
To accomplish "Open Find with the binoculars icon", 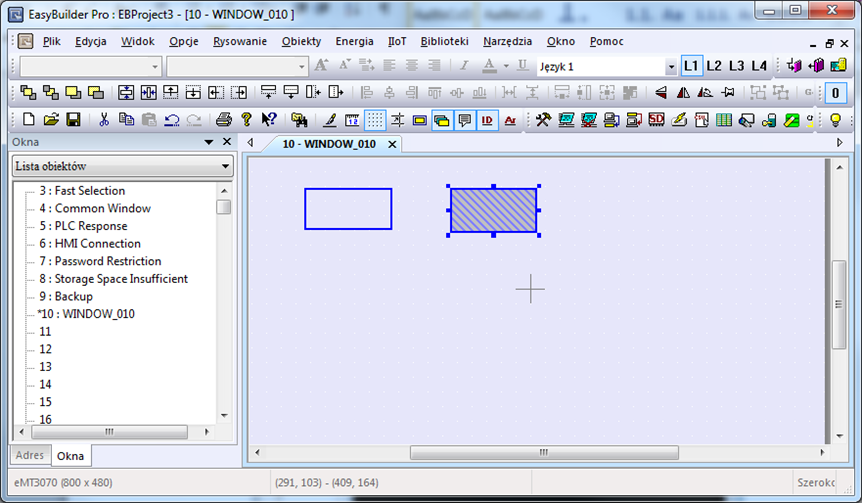I will point(299,119).
